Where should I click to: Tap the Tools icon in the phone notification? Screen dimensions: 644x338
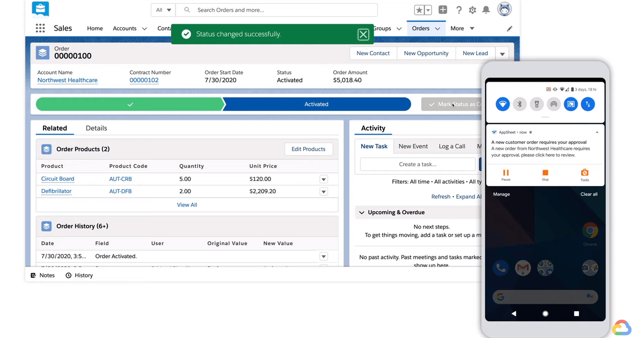click(584, 173)
